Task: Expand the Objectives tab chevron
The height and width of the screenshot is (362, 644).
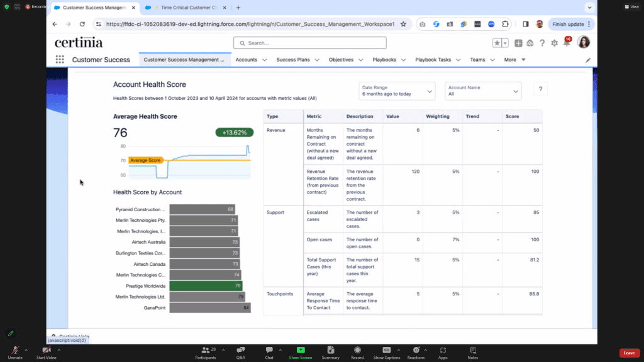Action: tap(360, 60)
